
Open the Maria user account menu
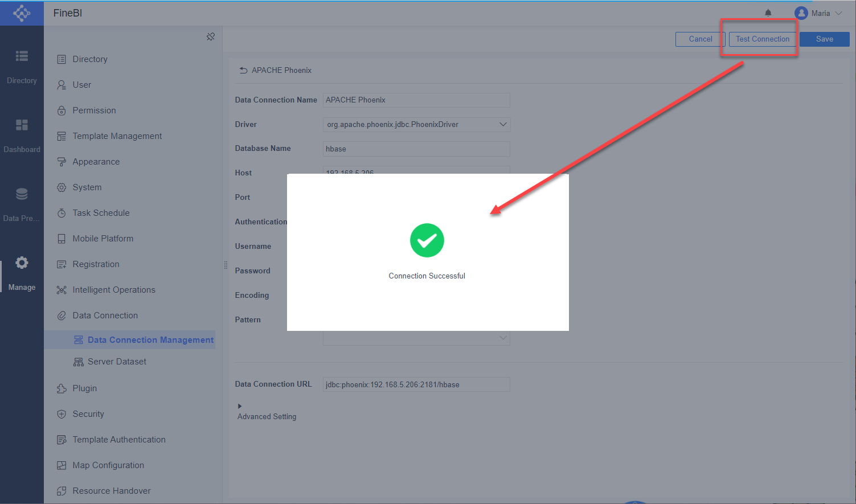818,13
